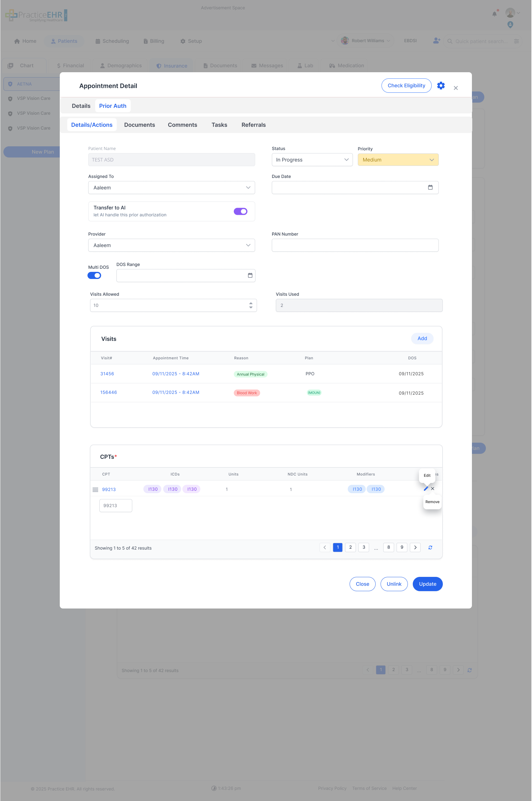
Task: Open the Status dropdown showing In Progress
Action: [x=312, y=160]
